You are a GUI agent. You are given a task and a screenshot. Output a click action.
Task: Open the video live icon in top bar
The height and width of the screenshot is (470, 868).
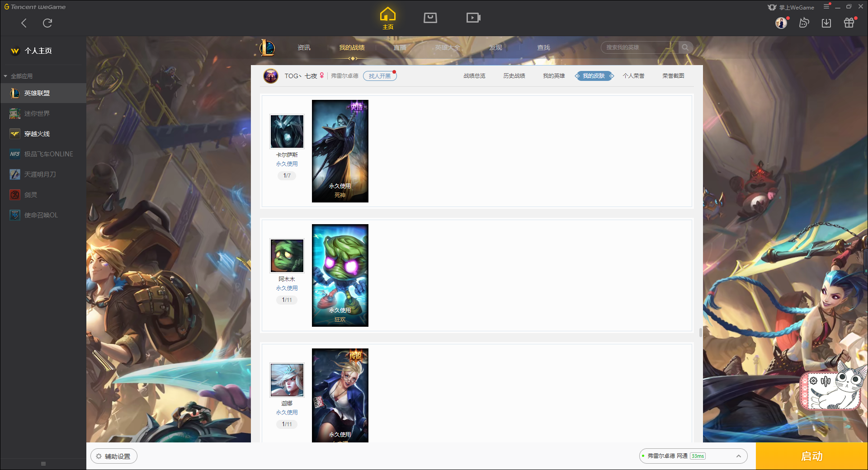click(473, 18)
